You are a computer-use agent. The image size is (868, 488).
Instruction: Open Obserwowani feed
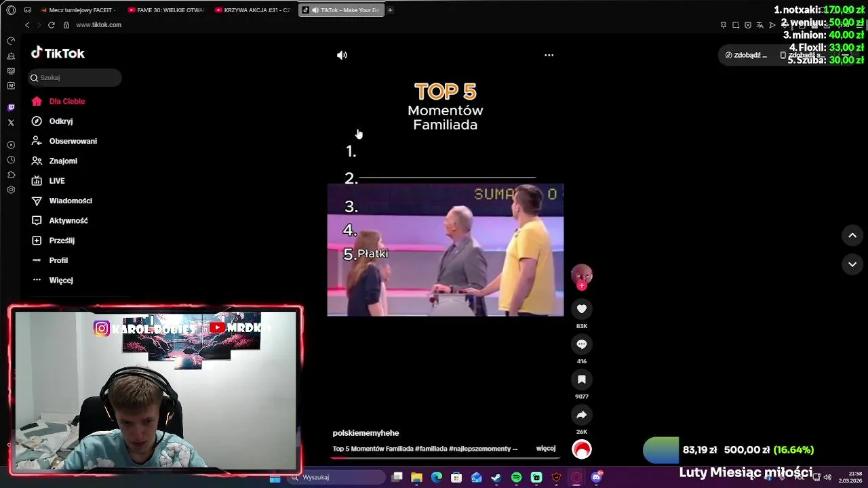click(x=64, y=141)
